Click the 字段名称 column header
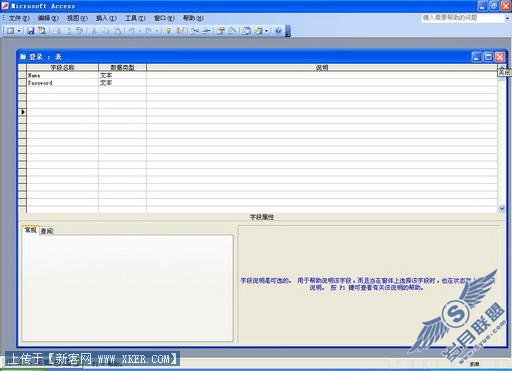The width and height of the screenshot is (512, 371). tap(63, 68)
